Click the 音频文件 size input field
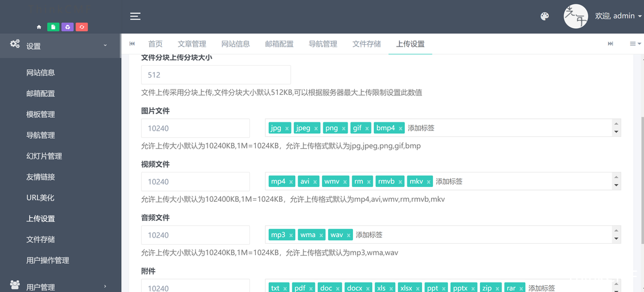This screenshot has height=292, width=644. (x=196, y=235)
